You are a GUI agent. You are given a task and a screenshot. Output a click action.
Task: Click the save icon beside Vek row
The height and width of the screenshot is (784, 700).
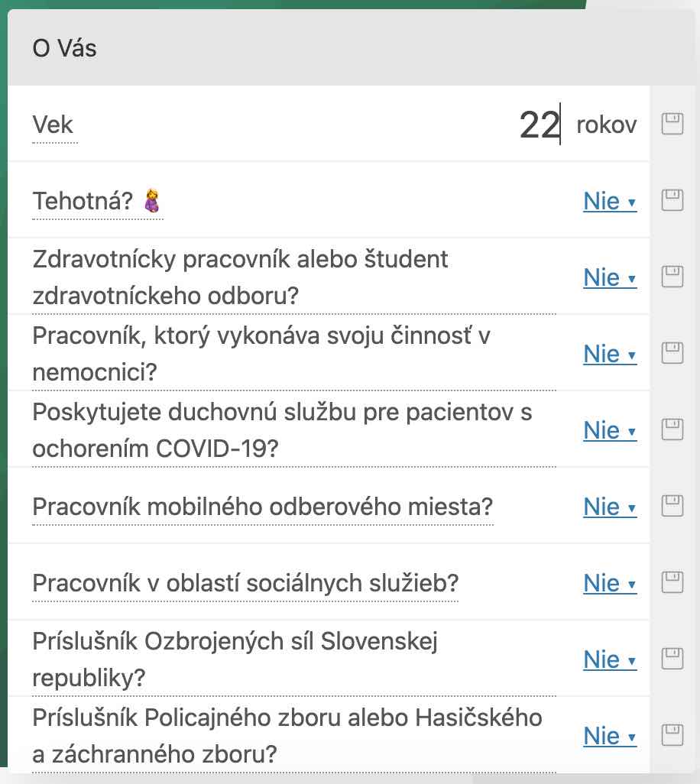672,124
